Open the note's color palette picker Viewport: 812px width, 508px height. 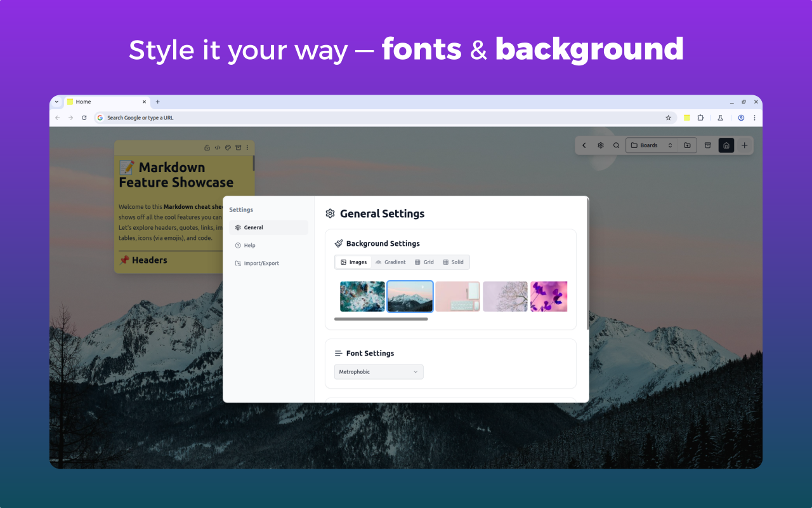(x=228, y=148)
